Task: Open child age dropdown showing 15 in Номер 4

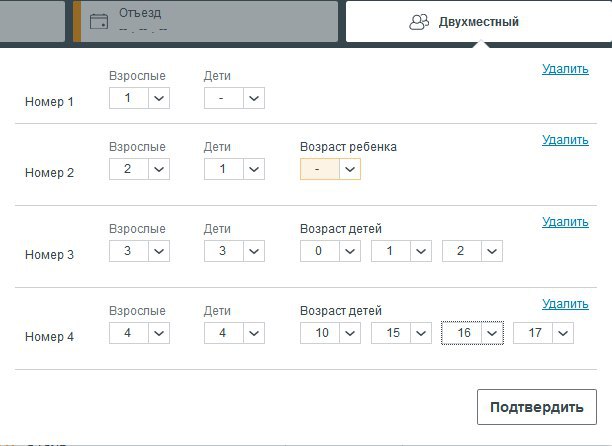Action: [401, 333]
